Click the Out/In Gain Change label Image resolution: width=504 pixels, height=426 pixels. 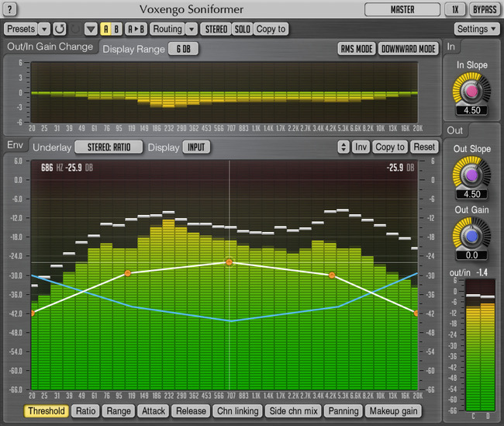coord(50,47)
